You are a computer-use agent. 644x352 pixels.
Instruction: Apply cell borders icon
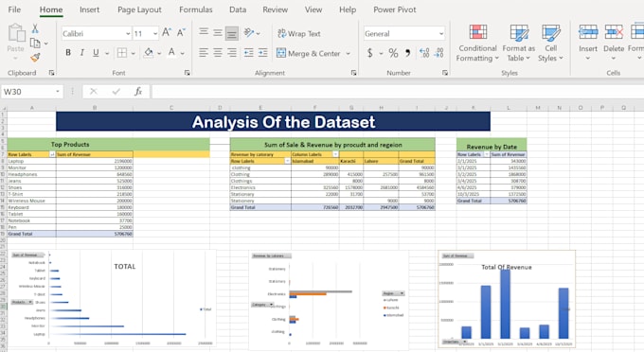point(122,52)
